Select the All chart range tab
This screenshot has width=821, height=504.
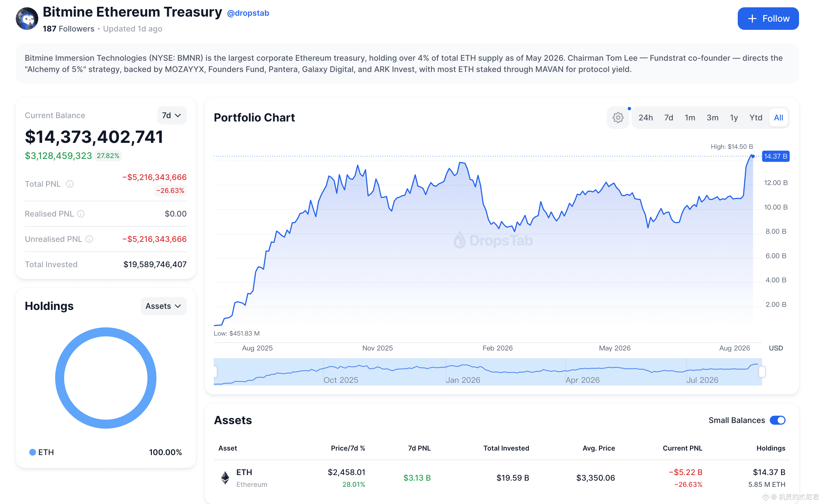click(x=778, y=118)
